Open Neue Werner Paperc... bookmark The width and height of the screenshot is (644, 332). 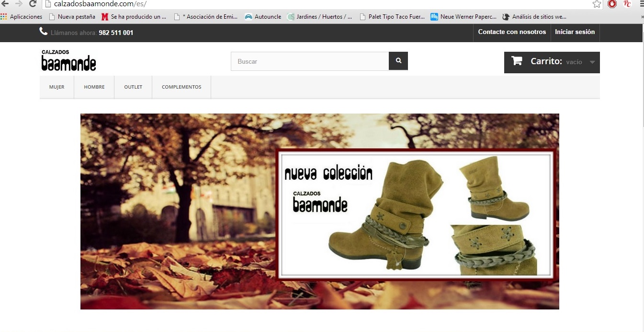click(x=463, y=17)
